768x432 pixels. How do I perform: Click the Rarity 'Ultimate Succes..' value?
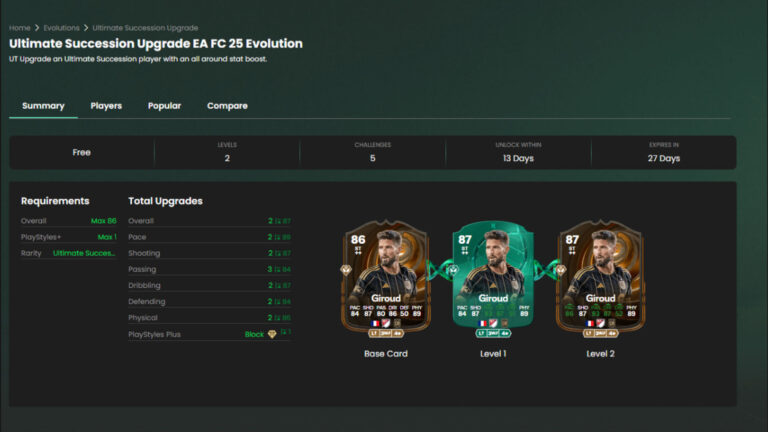[84, 253]
